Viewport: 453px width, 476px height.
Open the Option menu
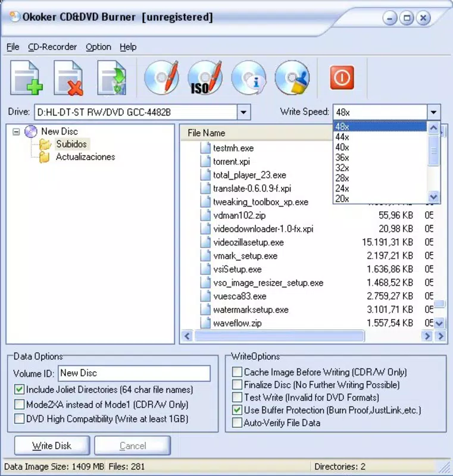98,47
